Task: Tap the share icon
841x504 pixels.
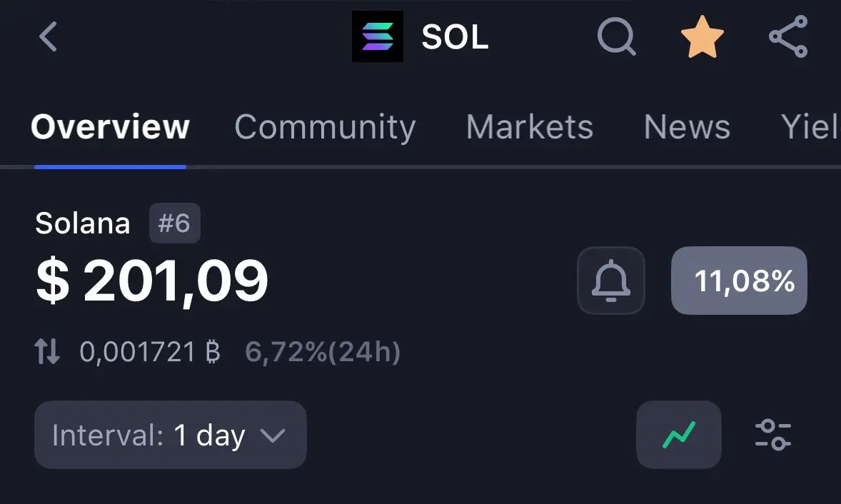Action: pyautogui.click(x=788, y=36)
